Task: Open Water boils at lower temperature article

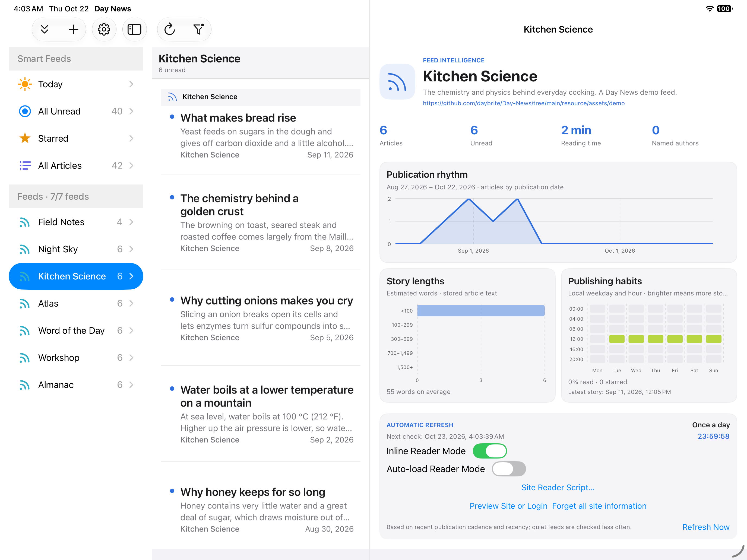Action: [260, 413]
